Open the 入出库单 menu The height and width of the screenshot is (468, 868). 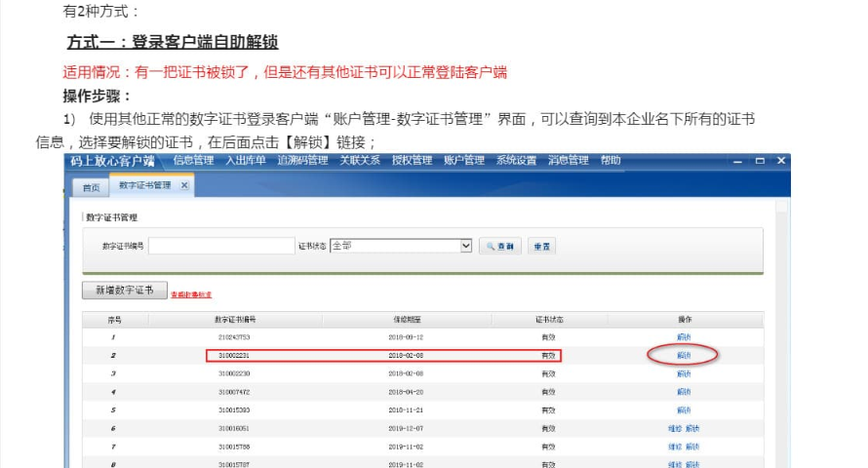tap(246, 161)
